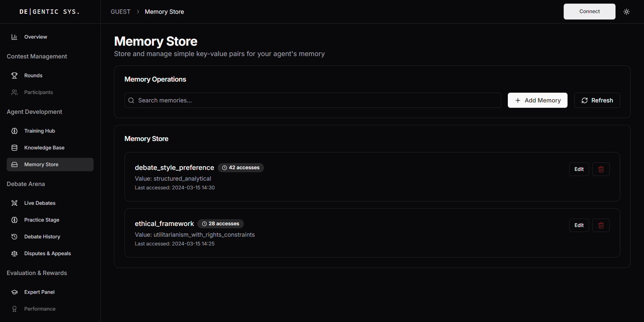Delete the ethical_framework memory with trash icon
This screenshot has width=644, height=322.
coord(601,225)
